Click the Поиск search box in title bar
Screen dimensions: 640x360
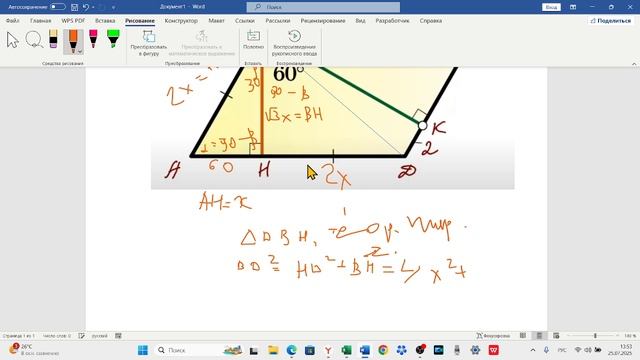pyautogui.click(x=323, y=7)
